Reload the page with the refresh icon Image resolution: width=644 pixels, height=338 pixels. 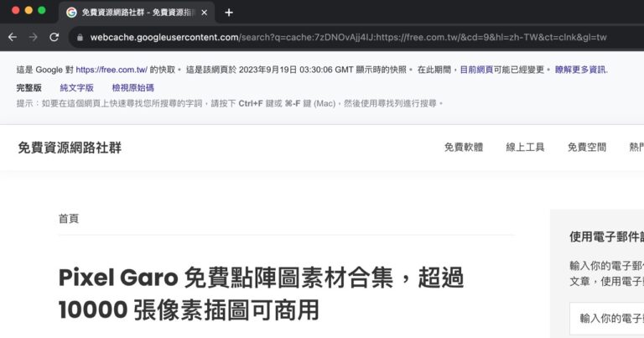55,38
